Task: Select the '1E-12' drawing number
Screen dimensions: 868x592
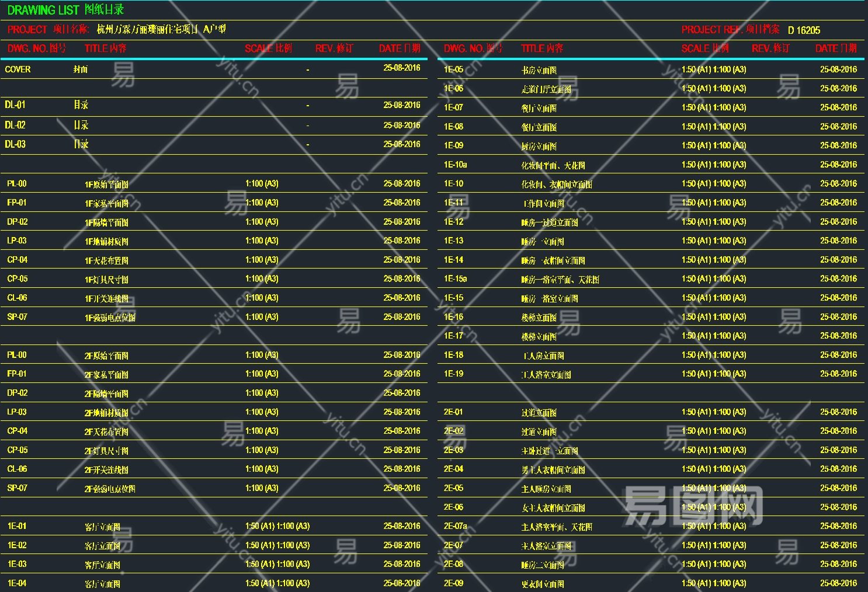Action: click(453, 222)
